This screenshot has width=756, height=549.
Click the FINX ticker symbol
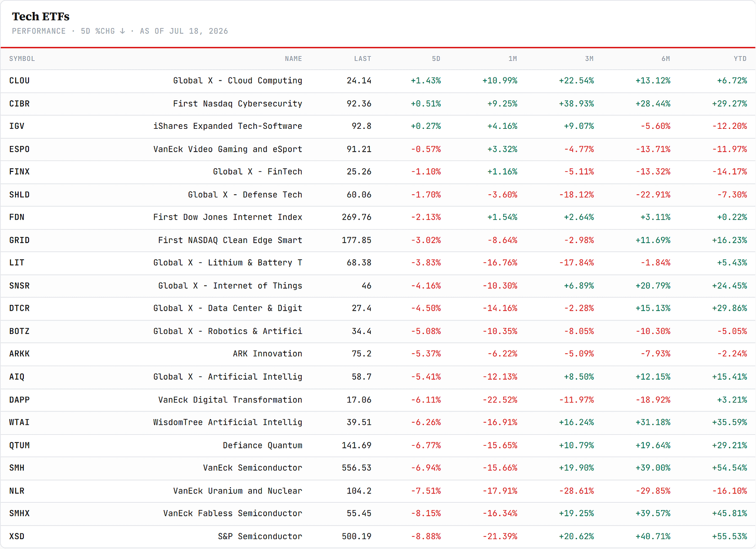coord(19,171)
